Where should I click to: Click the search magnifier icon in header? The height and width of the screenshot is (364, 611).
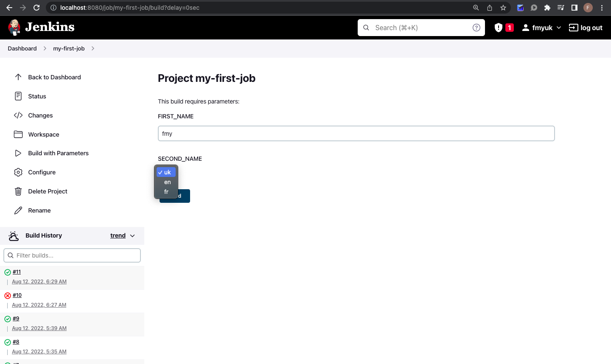click(x=366, y=28)
